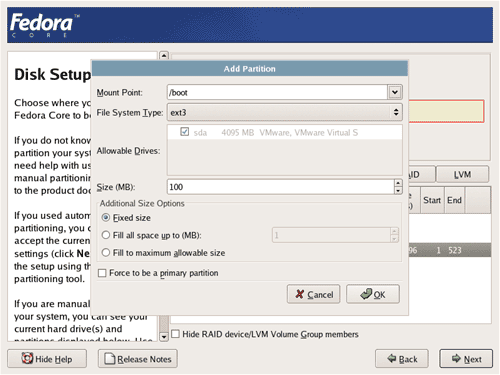500x375 pixels.
Task: Click the Disk Setup heading
Action: click(x=52, y=74)
